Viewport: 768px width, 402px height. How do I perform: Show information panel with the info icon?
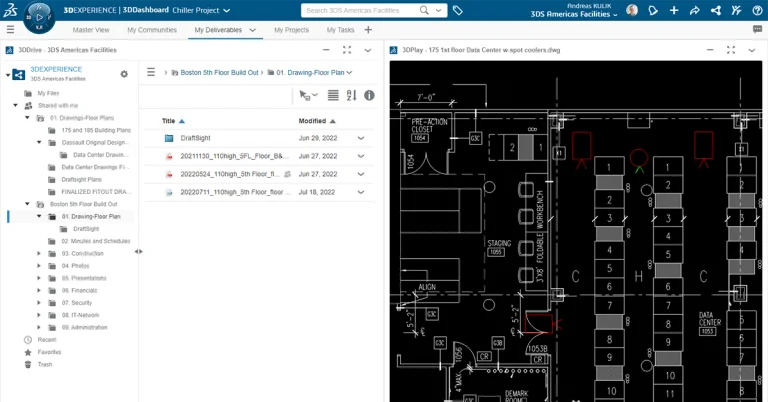click(x=369, y=96)
